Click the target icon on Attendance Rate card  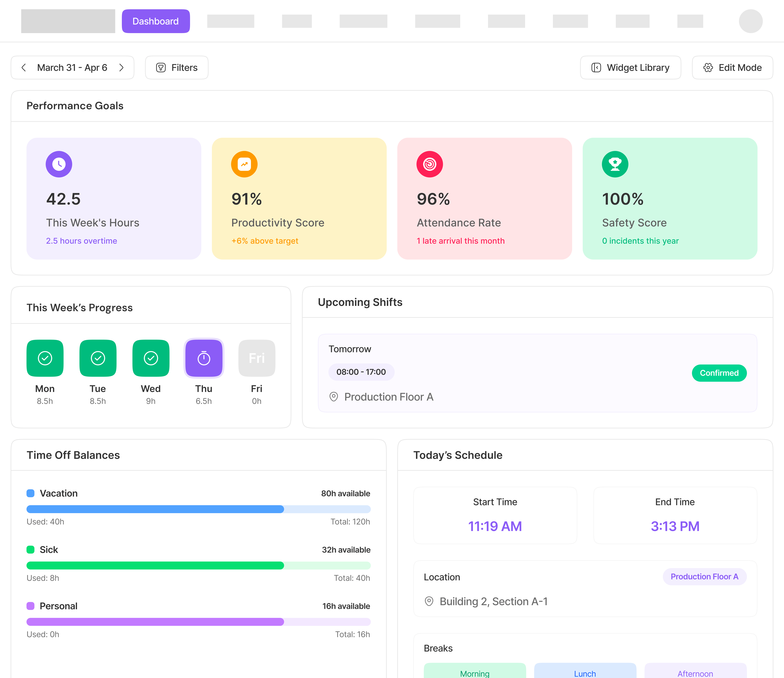point(429,164)
